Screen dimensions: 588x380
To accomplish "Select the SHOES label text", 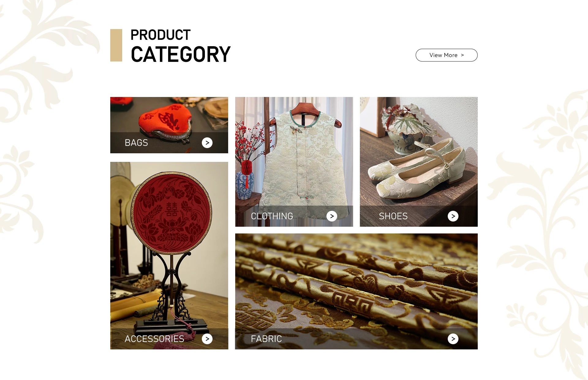I will pos(393,216).
